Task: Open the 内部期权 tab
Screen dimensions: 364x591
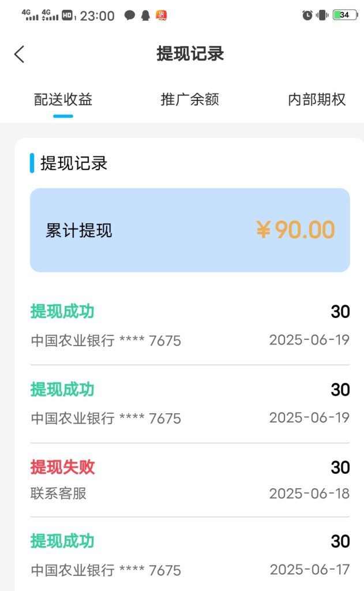Action: tap(317, 99)
